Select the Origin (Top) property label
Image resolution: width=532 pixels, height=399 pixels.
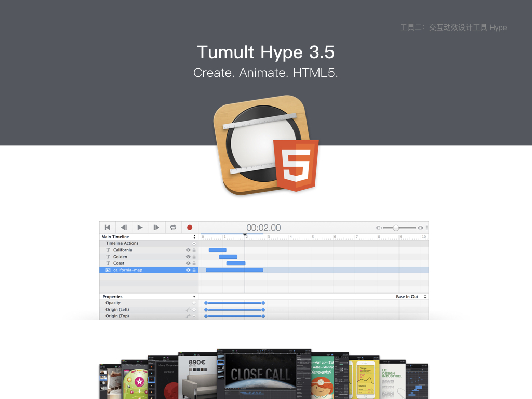[117, 316]
